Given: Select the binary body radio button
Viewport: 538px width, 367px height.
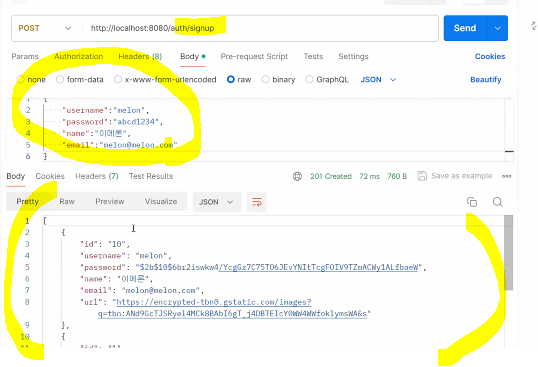Looking at the screenshot, I should pos(265,80).
